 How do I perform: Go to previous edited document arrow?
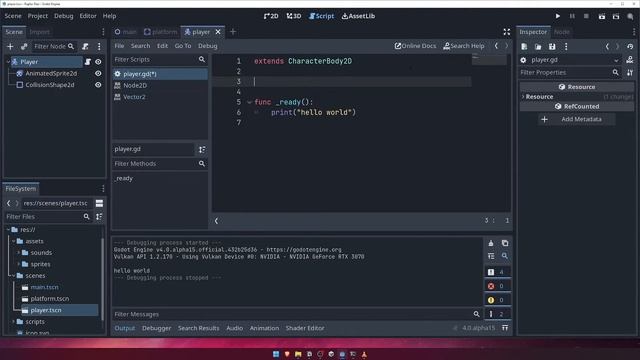pyautogui.click(x=496, y=46)
